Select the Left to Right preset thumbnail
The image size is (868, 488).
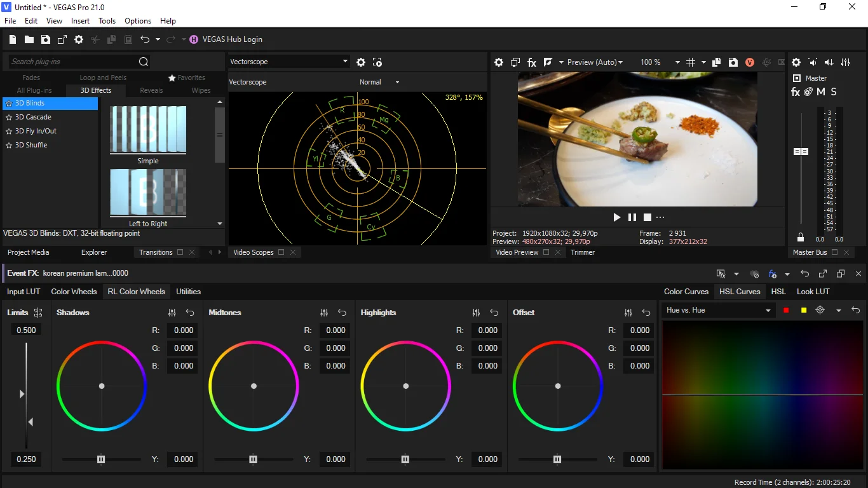pyautogui.click(x=148, y=193)
